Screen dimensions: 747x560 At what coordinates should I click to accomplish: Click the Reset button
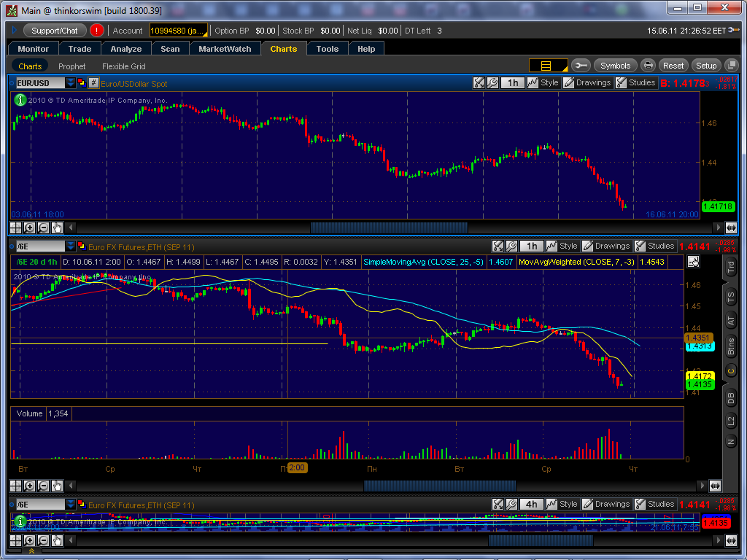(x=673, y=66)
